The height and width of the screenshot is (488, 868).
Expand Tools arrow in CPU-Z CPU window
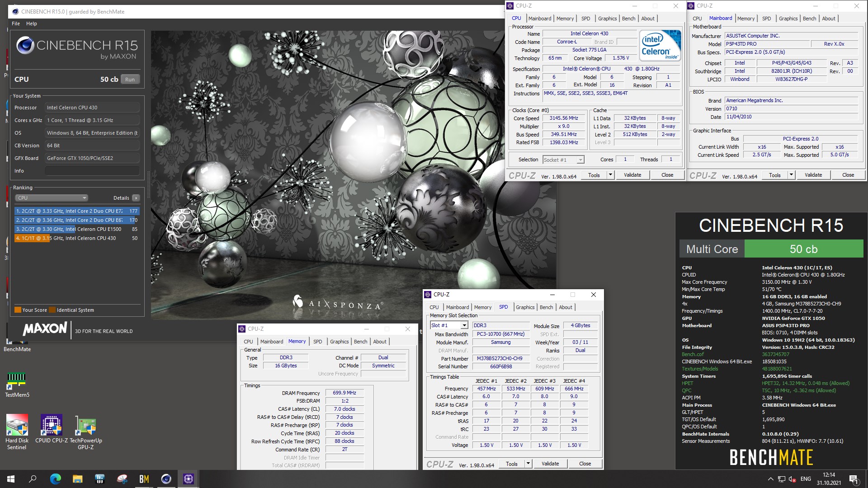coord(610,175)
